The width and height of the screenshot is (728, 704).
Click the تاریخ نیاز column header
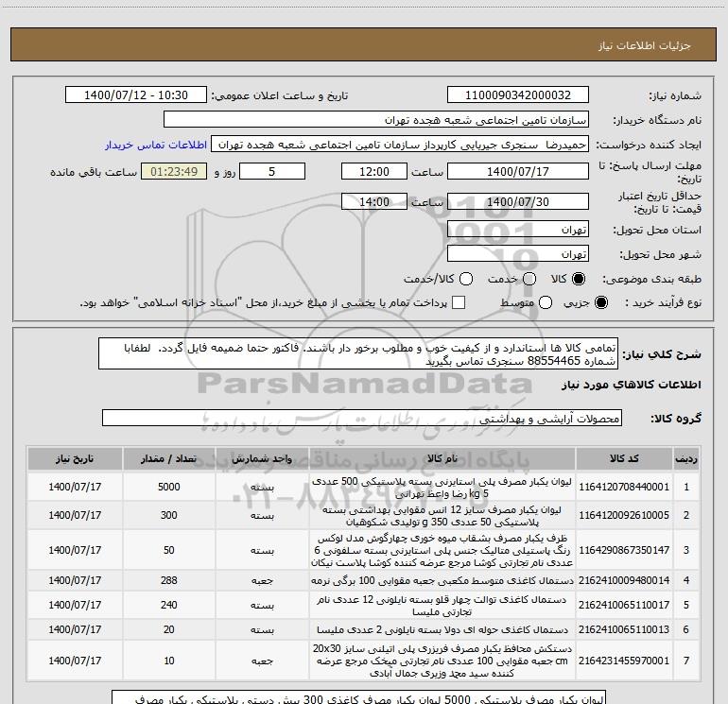75,458
